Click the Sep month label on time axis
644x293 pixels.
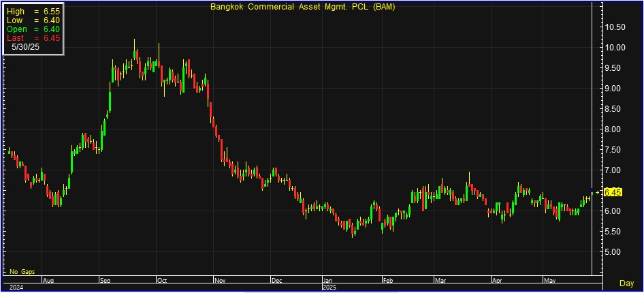[x=106, y=281]
